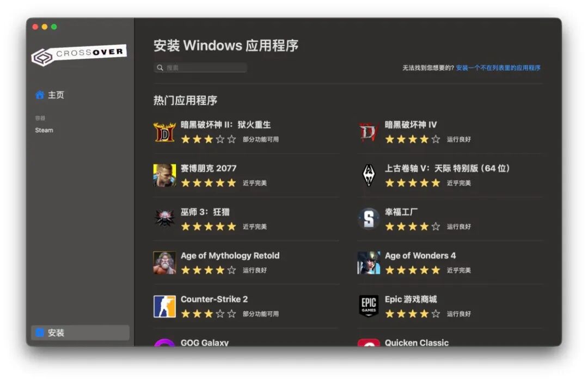Click the 上古卷轴 V: 天际 特别版 title
This screenshot has height=381, width=588.
pyautogui.click(x=447, y=168)
